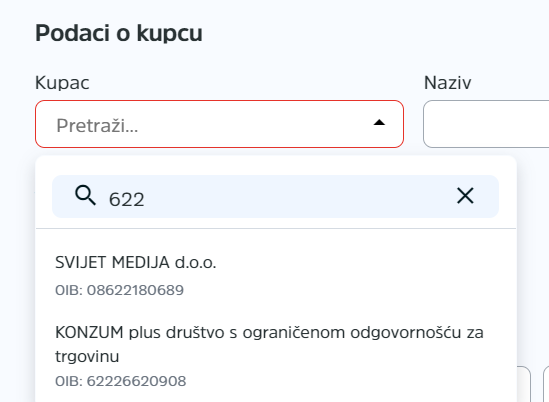Click partially hidden field beside KONZUM OIB

pyautogui.click(x=523, y=384)
